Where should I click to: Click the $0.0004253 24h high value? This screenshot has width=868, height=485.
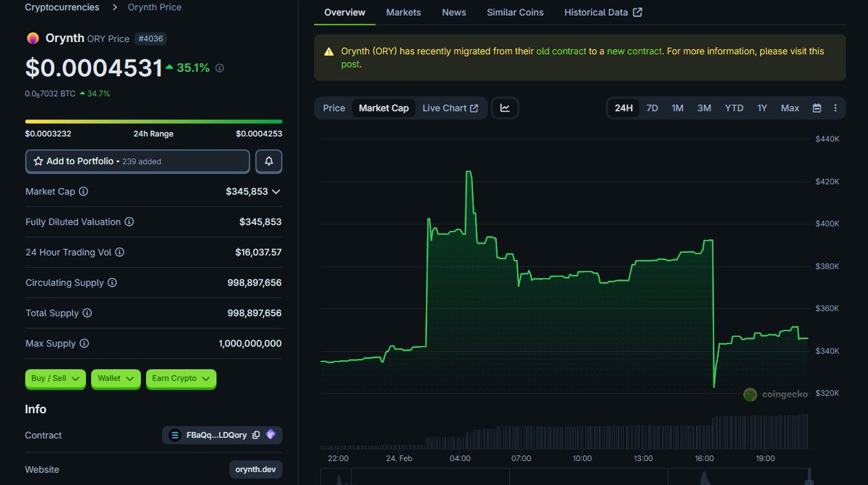(x=259, y=134)
